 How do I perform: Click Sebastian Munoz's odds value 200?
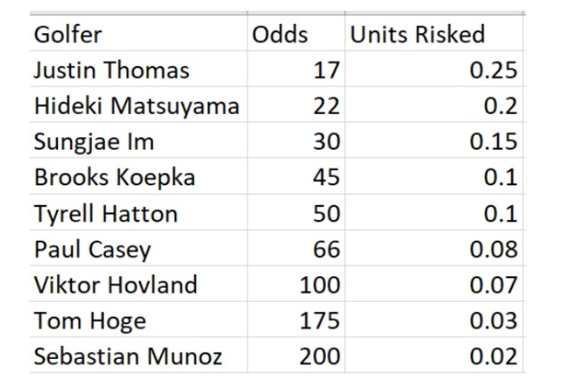[321, 356]
